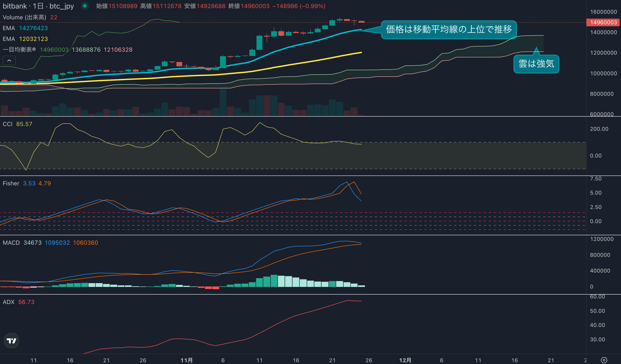Click the 12月 label on time axis

tap(405, 360)
